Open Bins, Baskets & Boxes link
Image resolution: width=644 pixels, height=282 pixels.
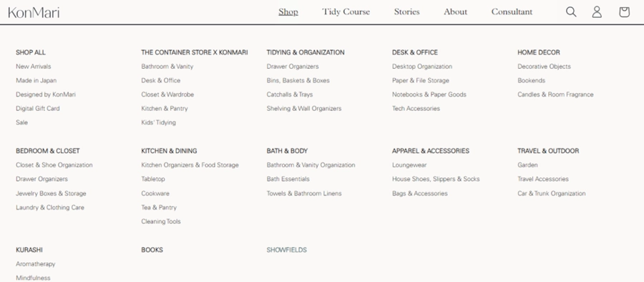point(298,81)
